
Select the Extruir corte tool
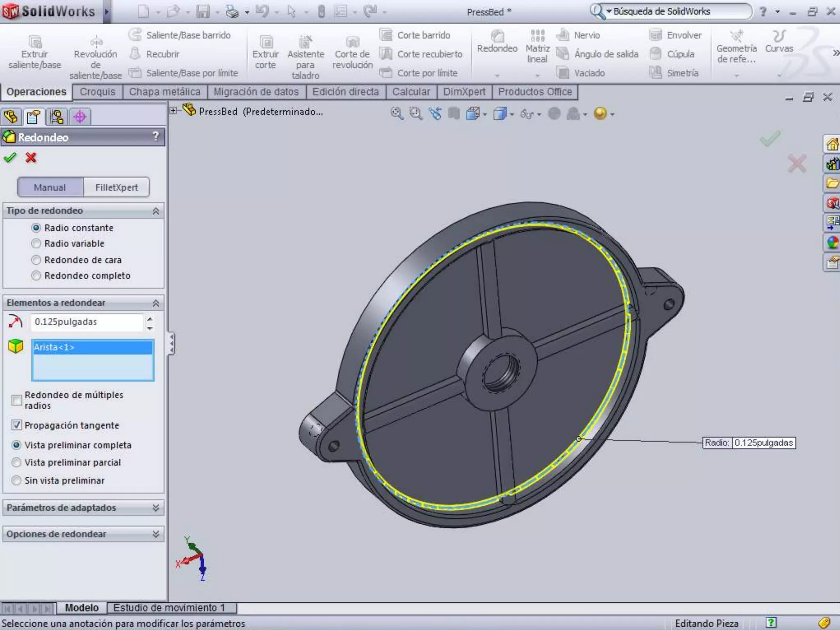(x=265, y=52)
